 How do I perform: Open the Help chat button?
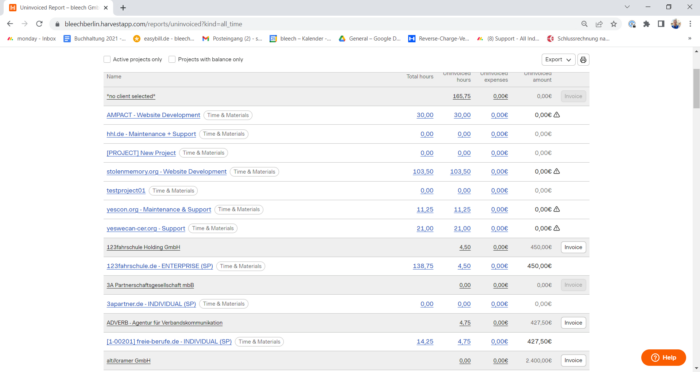pyautogui.click(x=663, y=357)
